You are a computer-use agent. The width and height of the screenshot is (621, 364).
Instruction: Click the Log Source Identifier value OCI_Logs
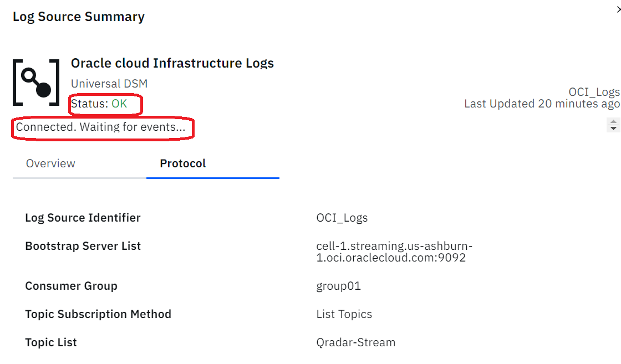click(342, 218)
